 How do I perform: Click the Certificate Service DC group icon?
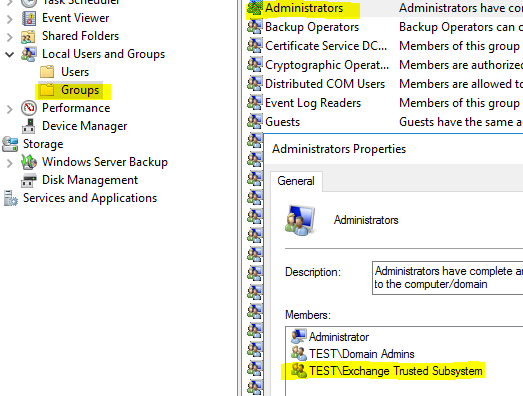(x=255, y=46)
